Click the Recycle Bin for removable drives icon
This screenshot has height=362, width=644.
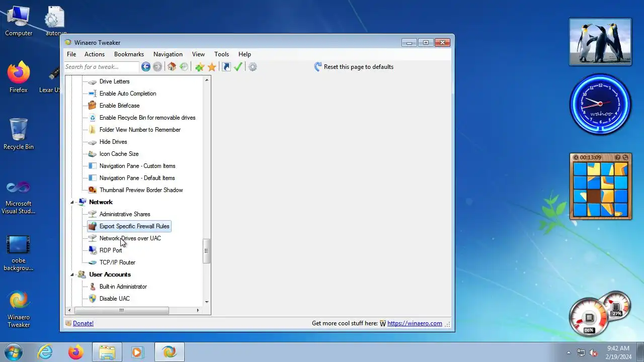(92, 118)
